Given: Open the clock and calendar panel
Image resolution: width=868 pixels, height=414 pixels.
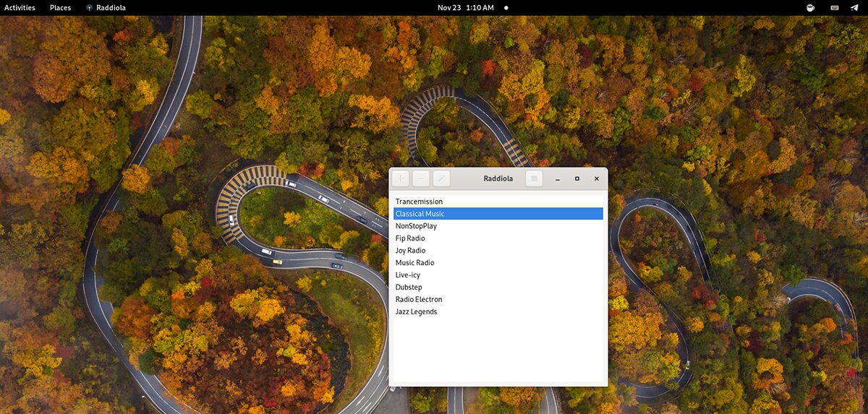Looking at the screenshot, I should click(466, 8).
